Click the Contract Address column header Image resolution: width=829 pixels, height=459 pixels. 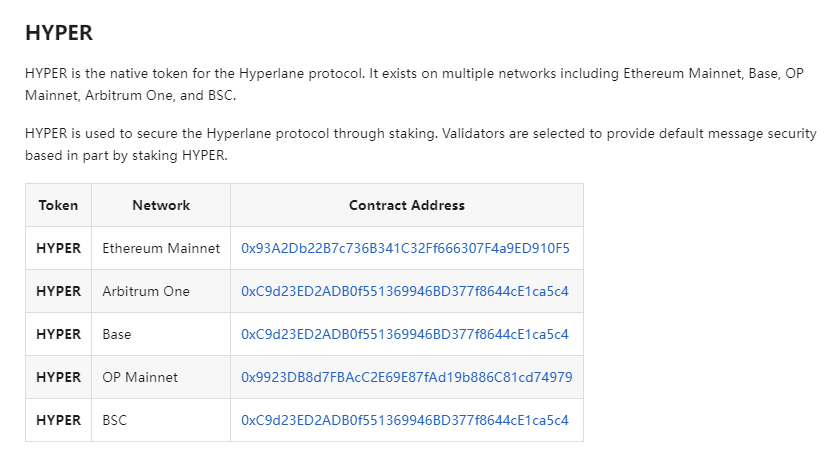tap(406, 205)
